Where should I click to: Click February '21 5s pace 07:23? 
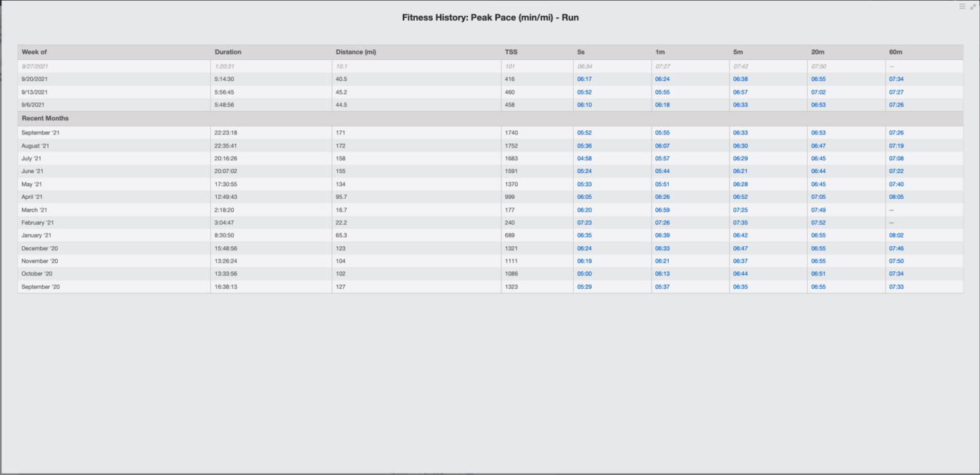click(584, 223)
